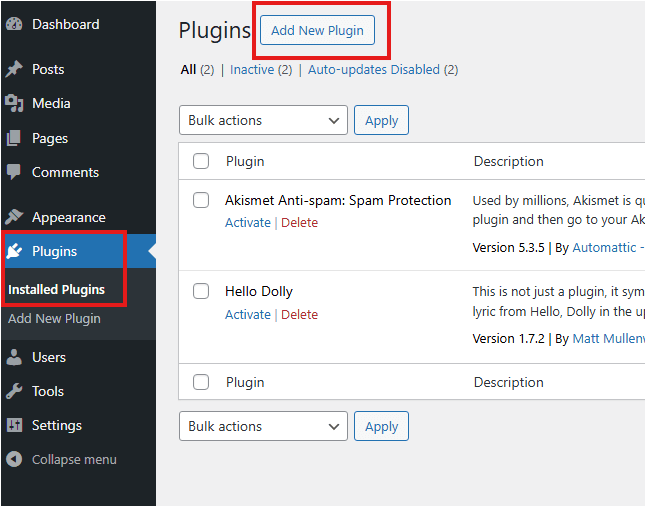
Task: Go to the Posts menu
Action: pos(48,69)
